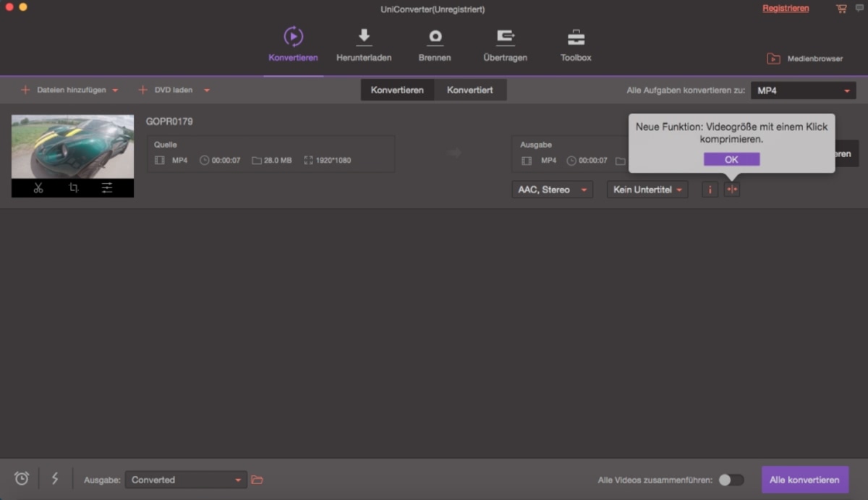
Task: Open the output folder icon
Action: (257, 480)
